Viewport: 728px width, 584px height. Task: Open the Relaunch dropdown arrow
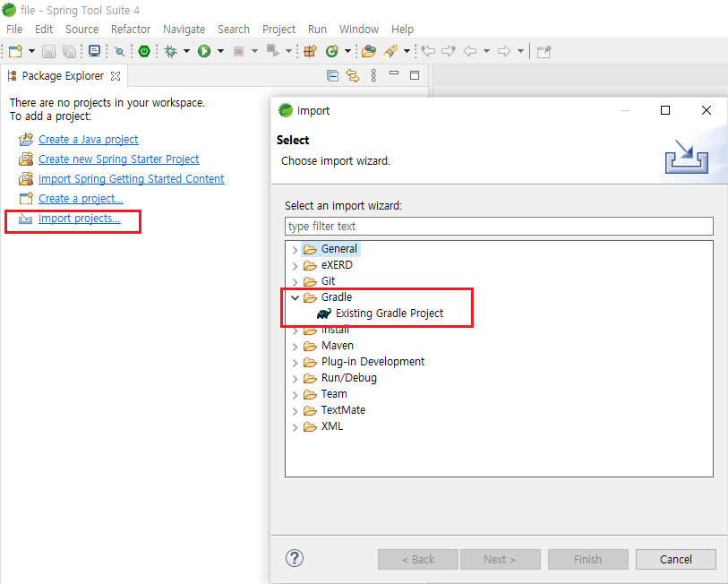pos(288,51)
